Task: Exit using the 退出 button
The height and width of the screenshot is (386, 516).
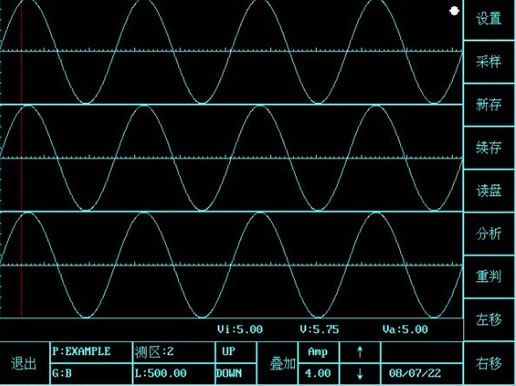Action: coord(24,363)
